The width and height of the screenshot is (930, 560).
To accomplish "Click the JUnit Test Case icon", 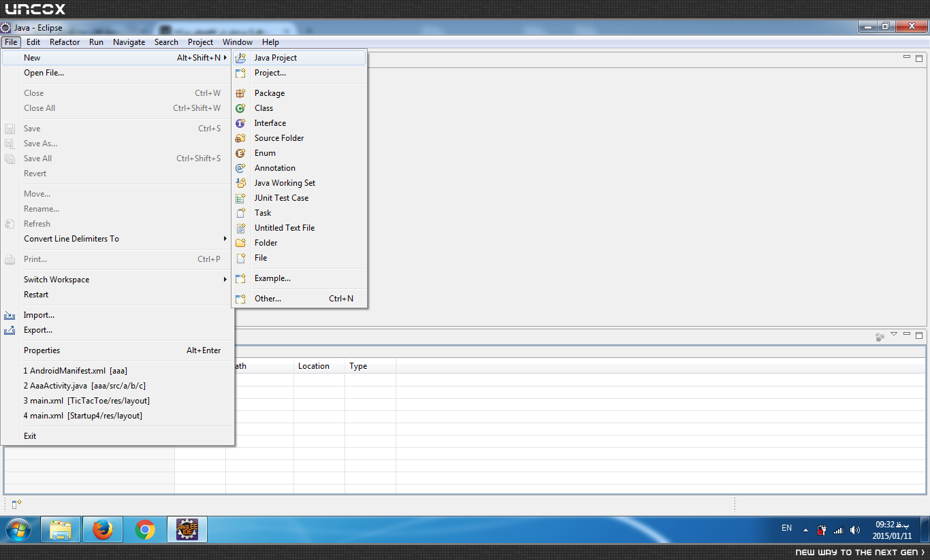I will (x=240, y=198).
